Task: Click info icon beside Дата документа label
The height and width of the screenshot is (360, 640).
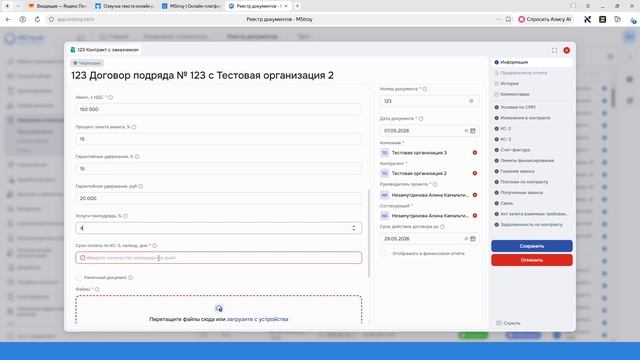Action: coord(421,119)
